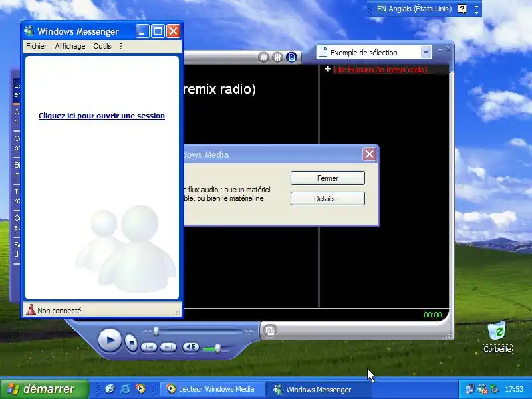
Task: Click the network icon in system tray
Action: (x=470, y=388)
